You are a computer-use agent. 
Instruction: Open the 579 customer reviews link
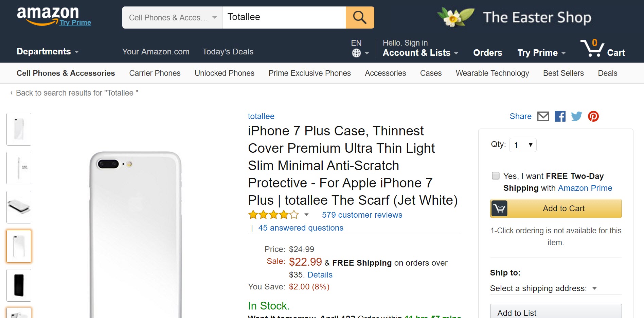(x=362, y=215)
